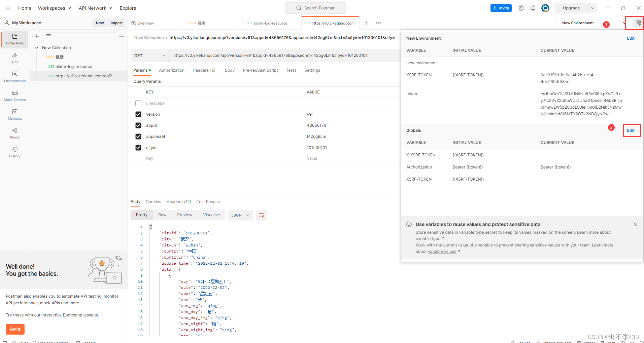This screenshot has width=644, height=343.
Task: Open the GET method dropdown
Action: click(150, 55)
